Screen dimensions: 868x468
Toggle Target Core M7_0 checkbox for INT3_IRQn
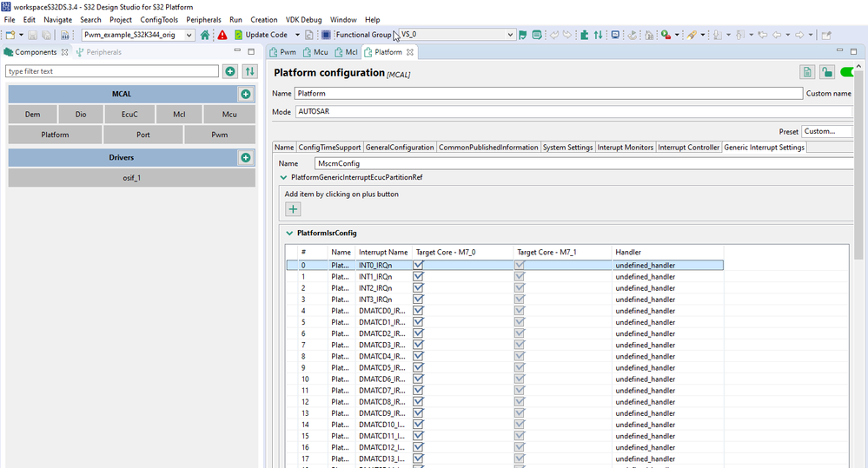coord(418,300)
